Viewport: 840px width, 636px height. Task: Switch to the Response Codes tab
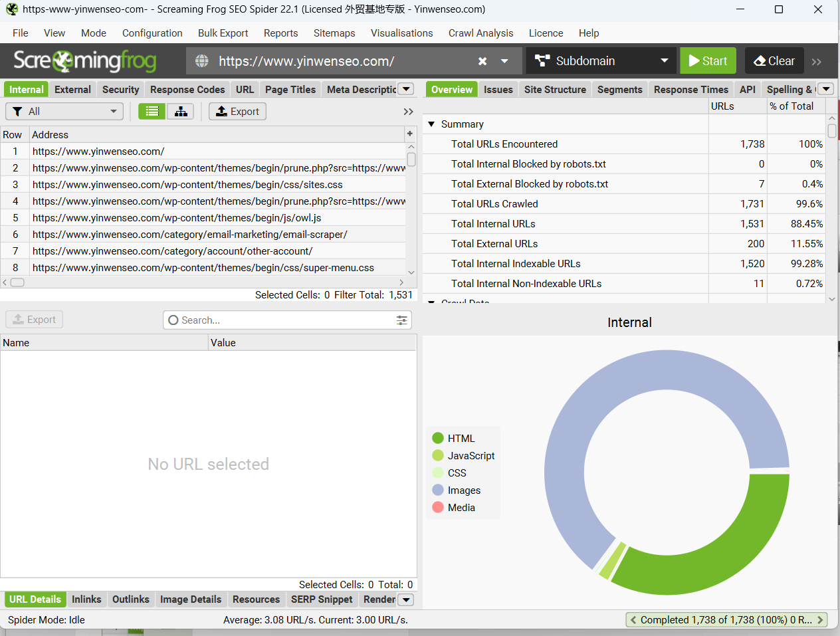[187, 90]
